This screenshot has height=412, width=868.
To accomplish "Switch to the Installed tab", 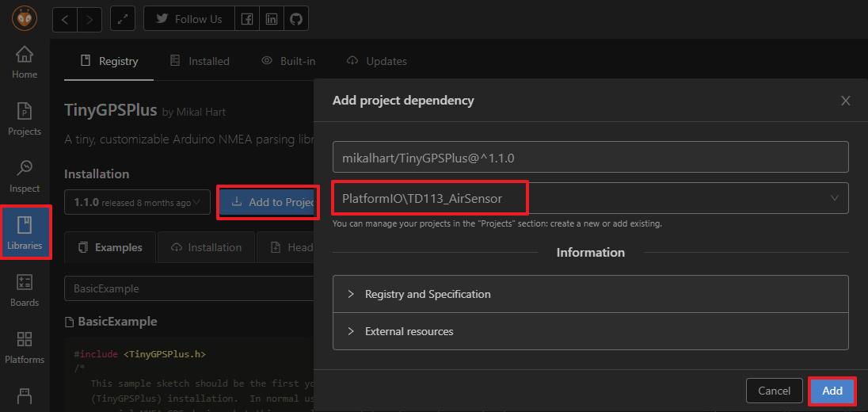I will tap(200, 61).
